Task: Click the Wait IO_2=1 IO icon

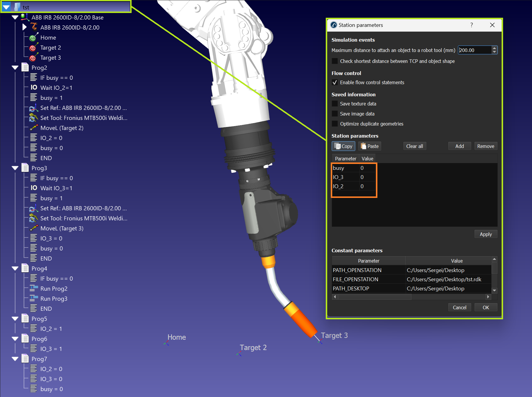Action: pyautogui.click(x=34, y=87)
